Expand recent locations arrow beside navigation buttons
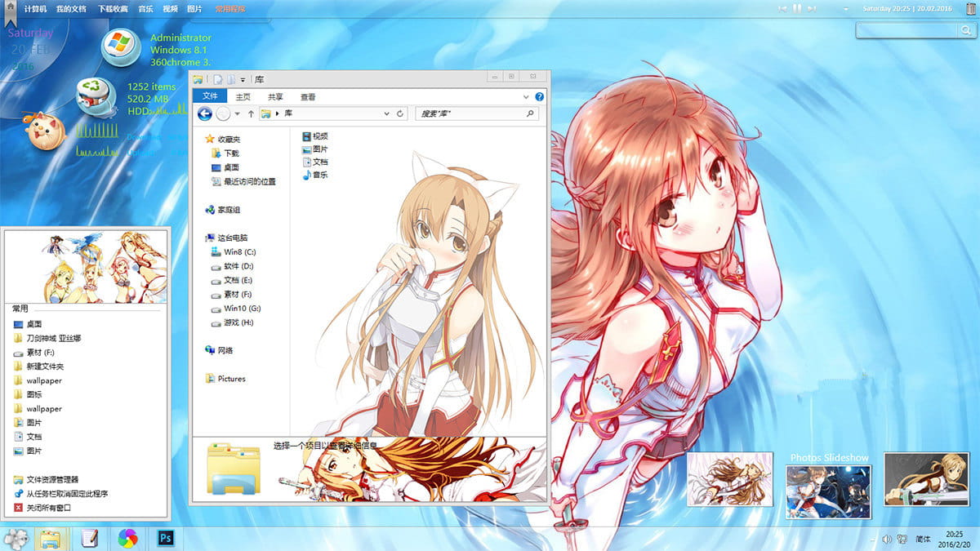Image resolution: width=980 pixels, height=551 pixels. [x=236, y=113]
